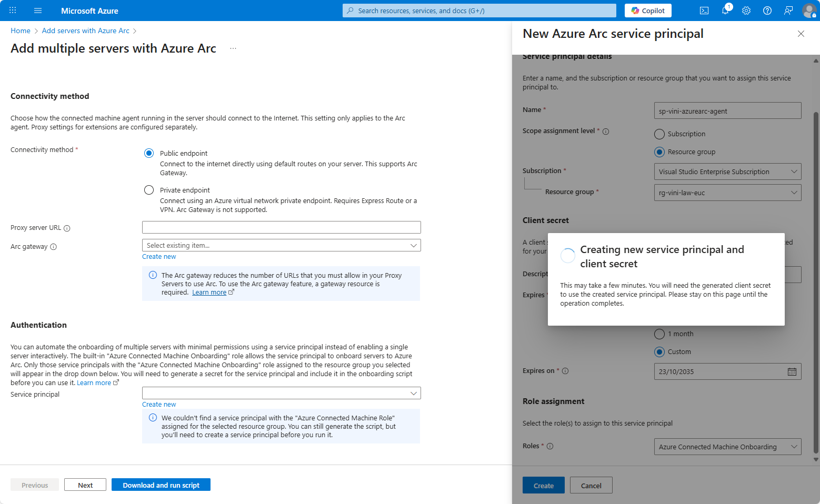Image resolution: width=820 pixels, height=504 pixels.
Task: Open the Service principal dropdown
Action: 281,394
